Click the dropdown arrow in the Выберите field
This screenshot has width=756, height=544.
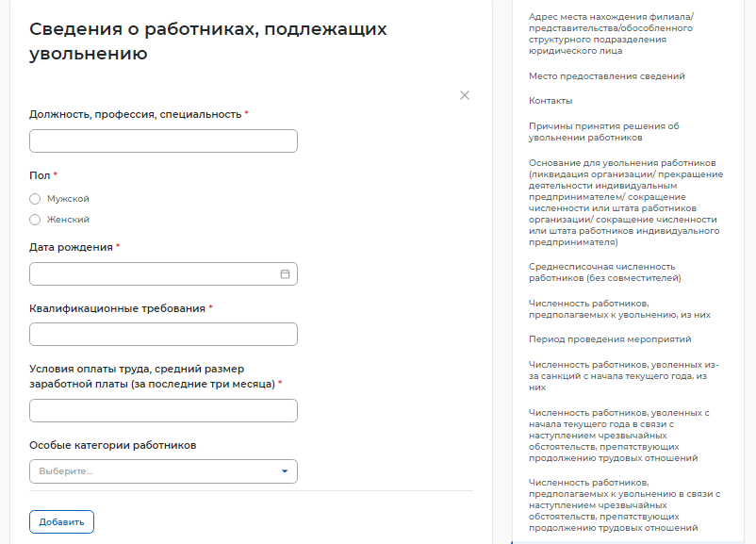285,471
